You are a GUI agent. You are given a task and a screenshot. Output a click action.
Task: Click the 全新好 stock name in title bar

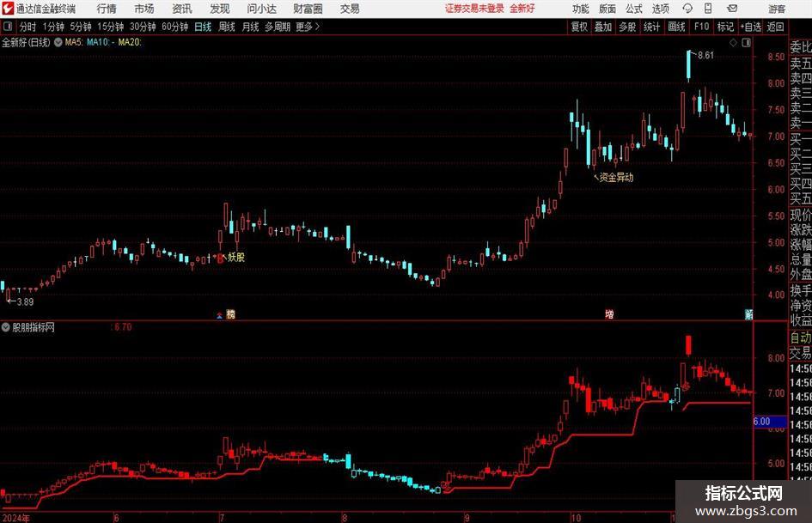pyautogui.click(x=522, y=9)
